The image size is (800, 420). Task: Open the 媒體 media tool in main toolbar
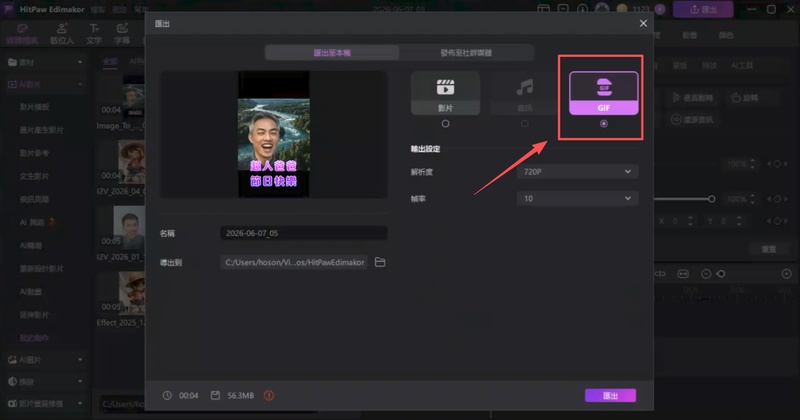click(x=22, y=34)
